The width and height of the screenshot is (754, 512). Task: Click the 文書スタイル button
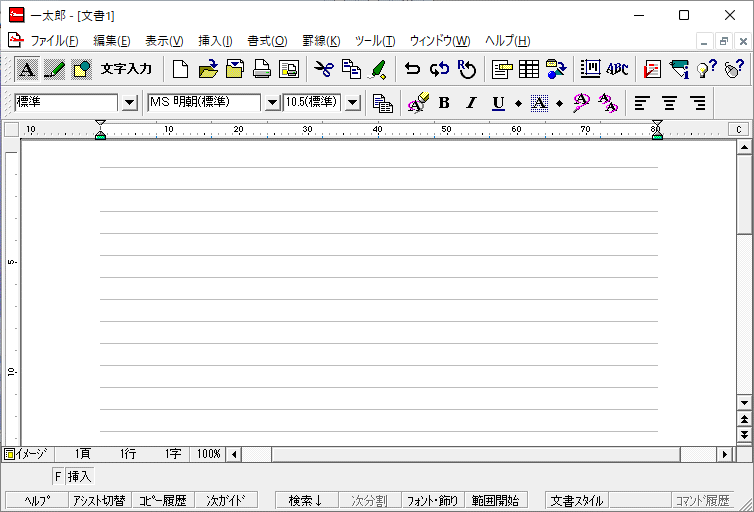(x=577, y=500)
